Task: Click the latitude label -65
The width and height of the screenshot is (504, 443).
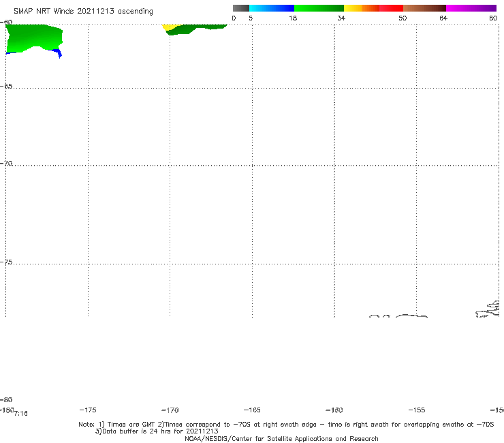Action: (x=6, y=87)
